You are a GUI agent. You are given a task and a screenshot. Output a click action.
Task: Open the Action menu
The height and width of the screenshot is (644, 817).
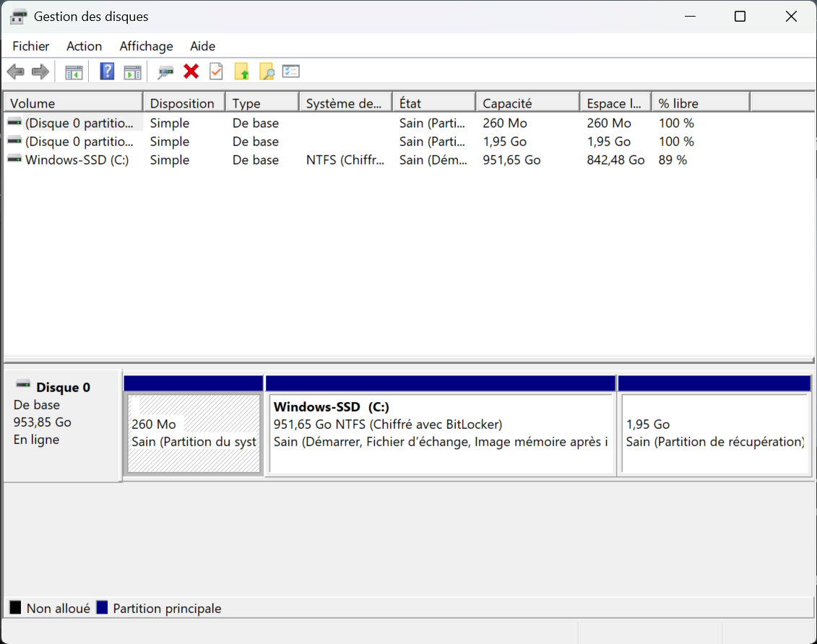(84, 45)
